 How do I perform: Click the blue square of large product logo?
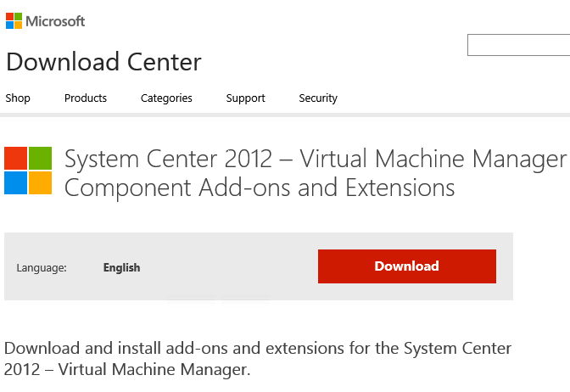click(15, 182)
